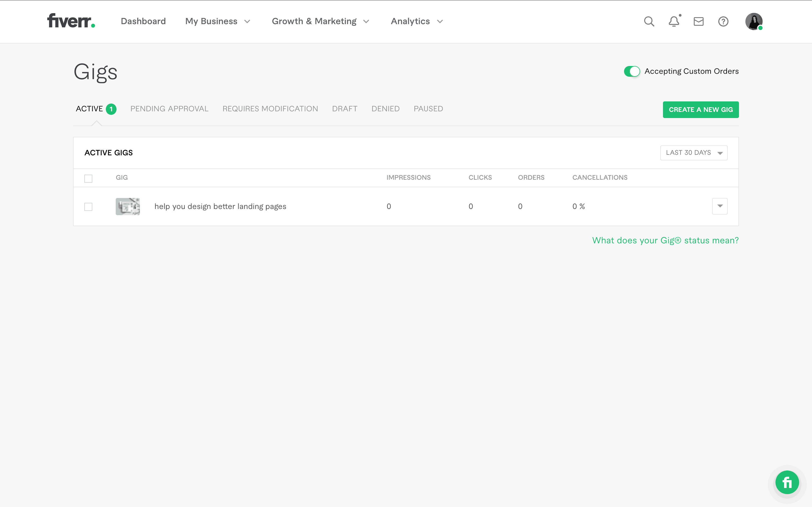
Task: Switch to the Pending Approval tab
Action: click(x=169, y=109)
